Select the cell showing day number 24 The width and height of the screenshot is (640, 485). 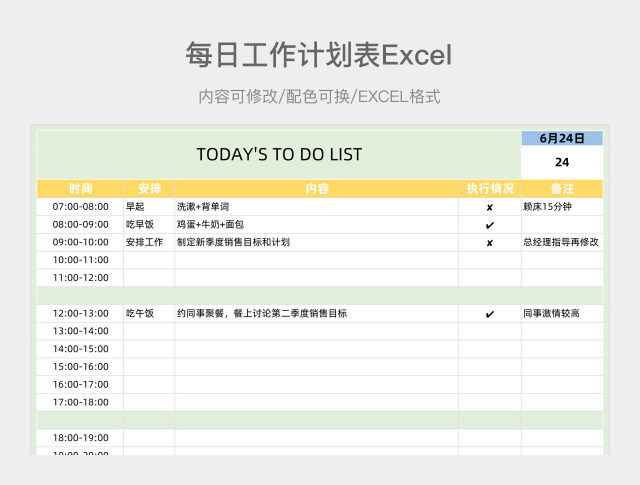point(562,162)
